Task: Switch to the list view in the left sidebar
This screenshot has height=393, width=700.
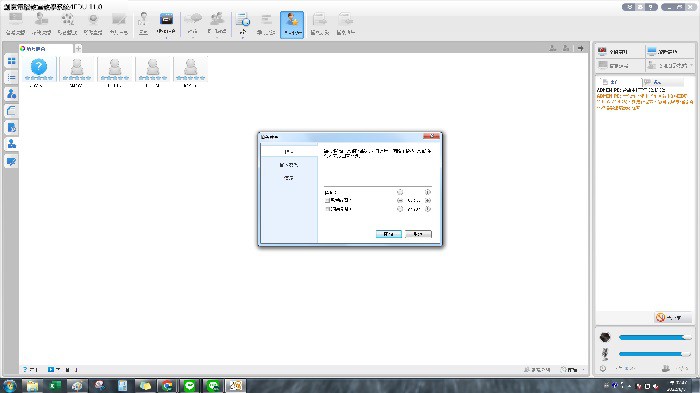Action: [x=11, y=77]
